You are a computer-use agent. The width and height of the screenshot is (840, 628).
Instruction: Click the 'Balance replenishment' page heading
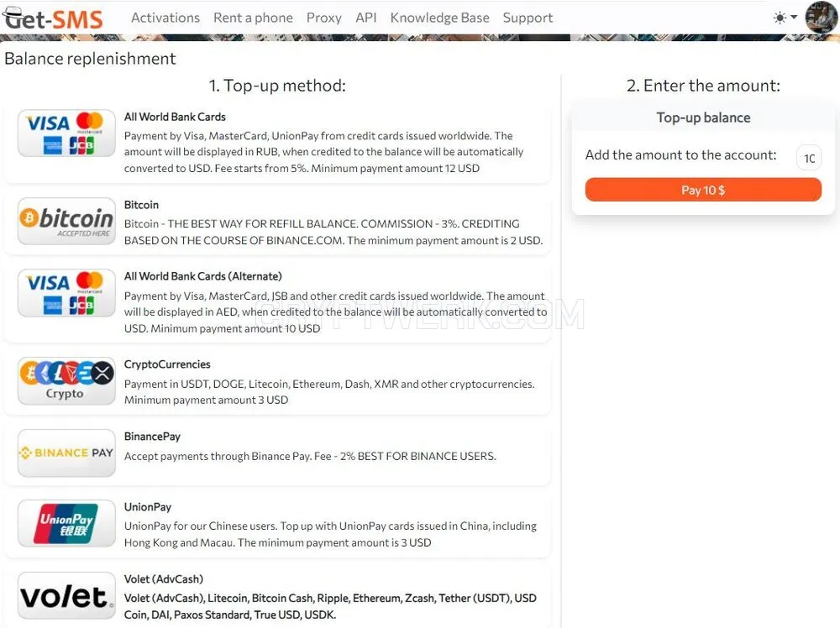coord(90,59)
